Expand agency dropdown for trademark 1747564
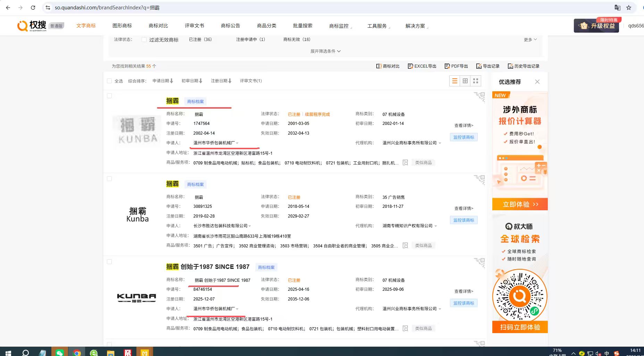 (440, 143)
